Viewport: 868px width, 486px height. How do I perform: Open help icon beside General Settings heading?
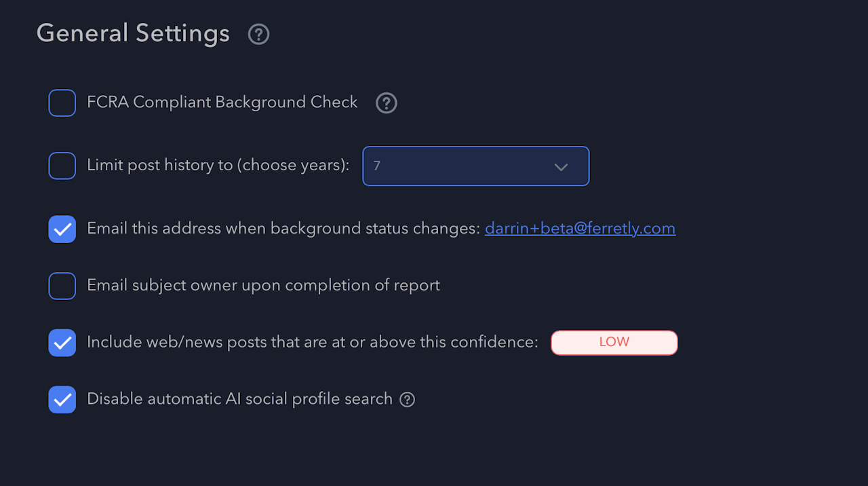[259, 34]
